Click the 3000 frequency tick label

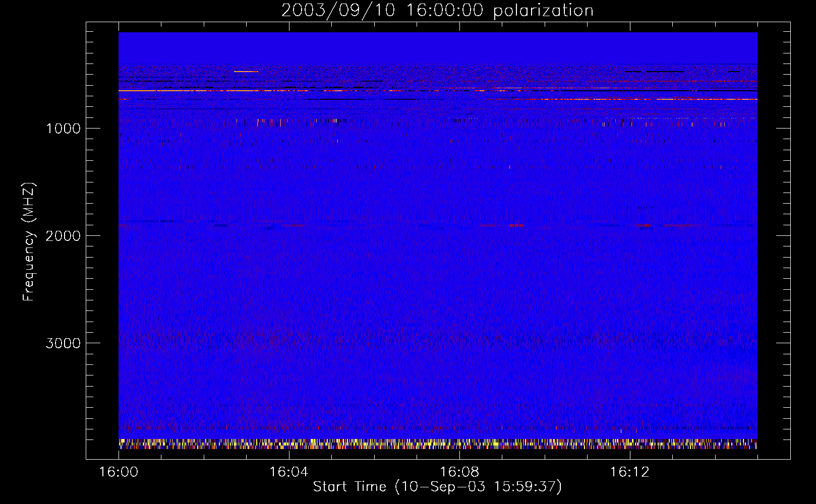click(x=64, y=343)
